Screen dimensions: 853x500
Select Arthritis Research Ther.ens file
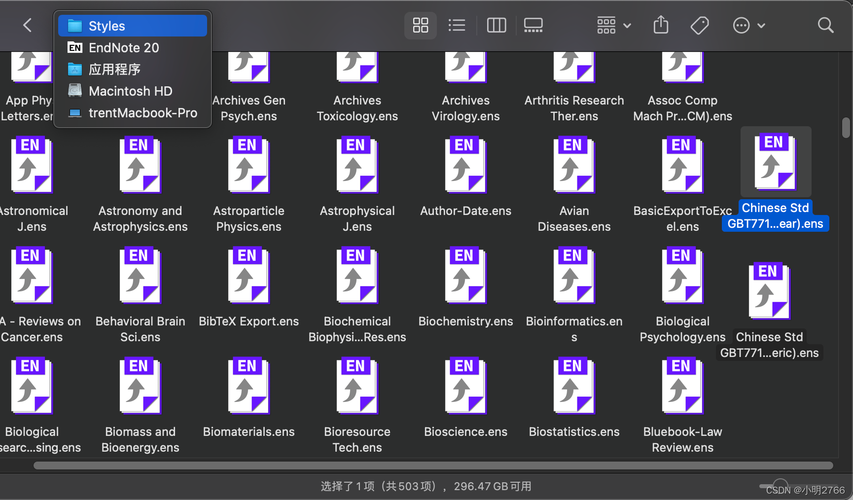[x=574, y=87]
